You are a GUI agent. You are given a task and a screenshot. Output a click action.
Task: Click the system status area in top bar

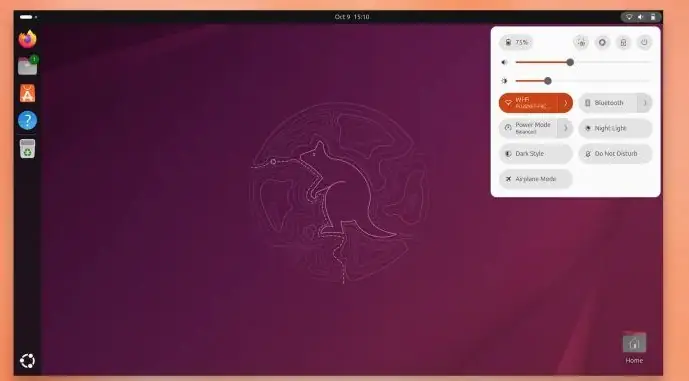tap(641, 17)
